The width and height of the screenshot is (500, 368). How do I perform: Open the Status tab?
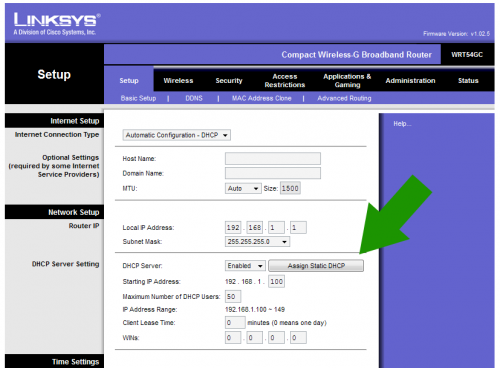tap(468, 81)
